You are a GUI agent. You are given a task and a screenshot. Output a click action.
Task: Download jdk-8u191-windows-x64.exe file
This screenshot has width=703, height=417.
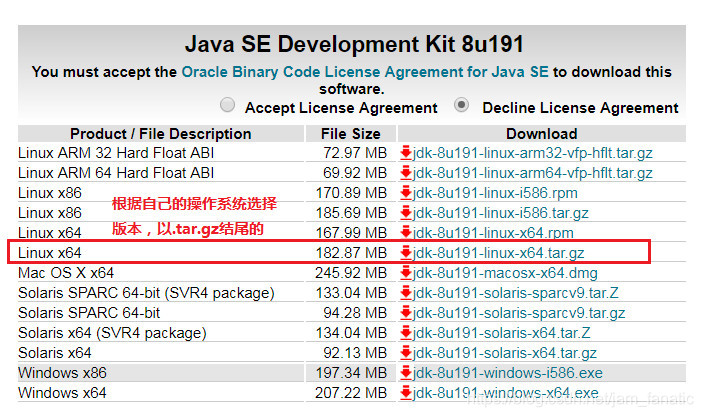(505, 393)
